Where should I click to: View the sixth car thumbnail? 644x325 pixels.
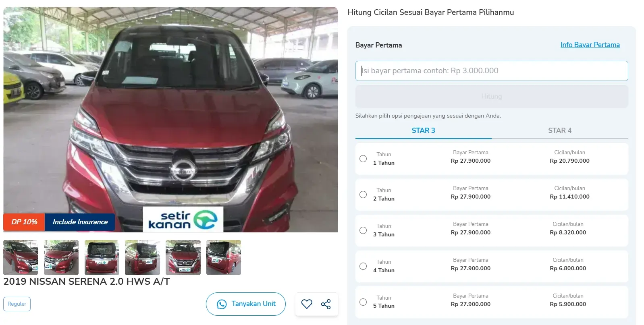pos(224,257)
